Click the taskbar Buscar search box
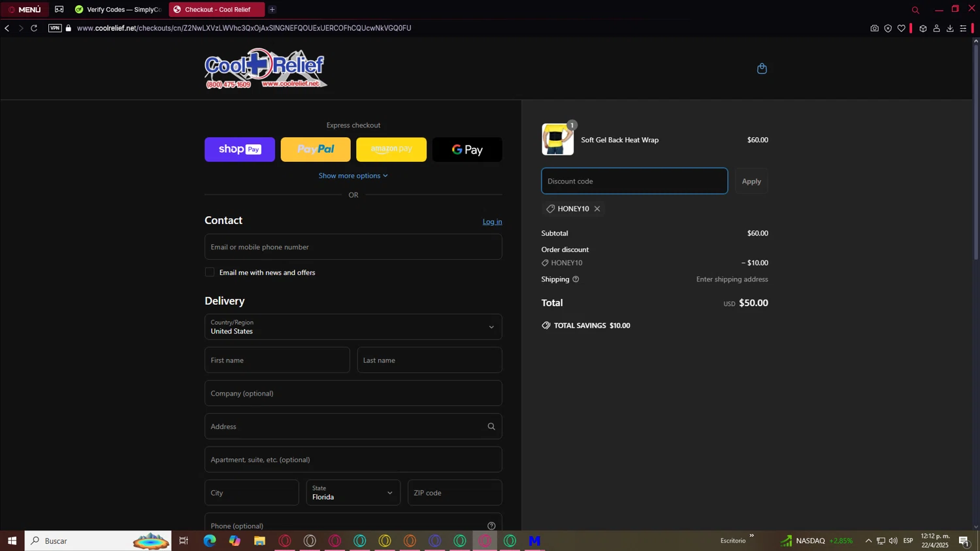The image size is (980, 551). point(98,541)
